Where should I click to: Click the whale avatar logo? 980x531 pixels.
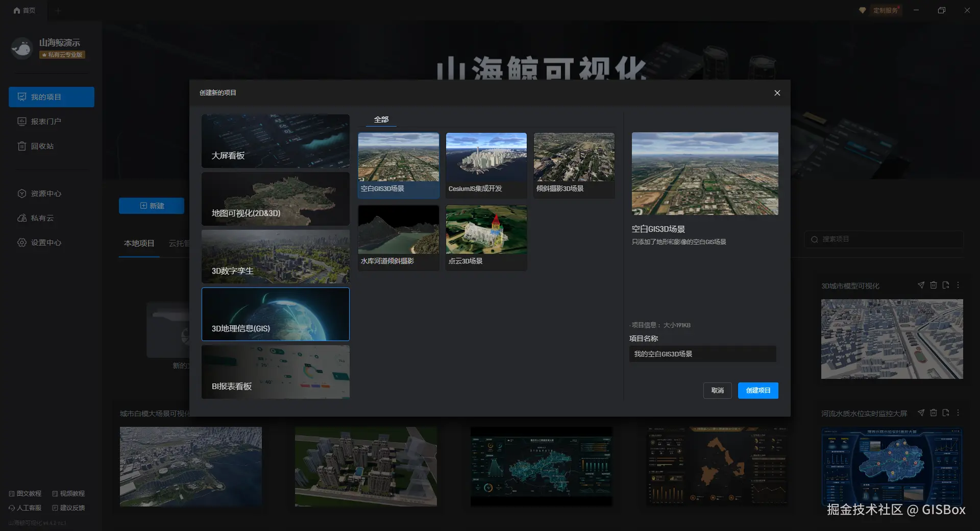22,49
